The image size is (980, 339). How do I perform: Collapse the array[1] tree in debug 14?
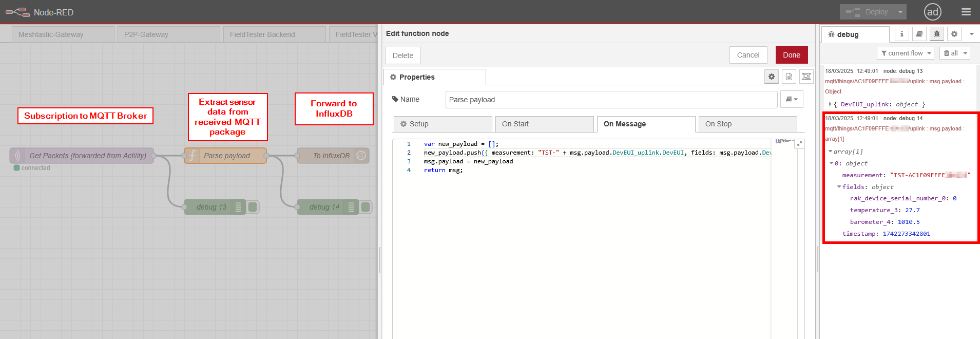tap(831, 152)
